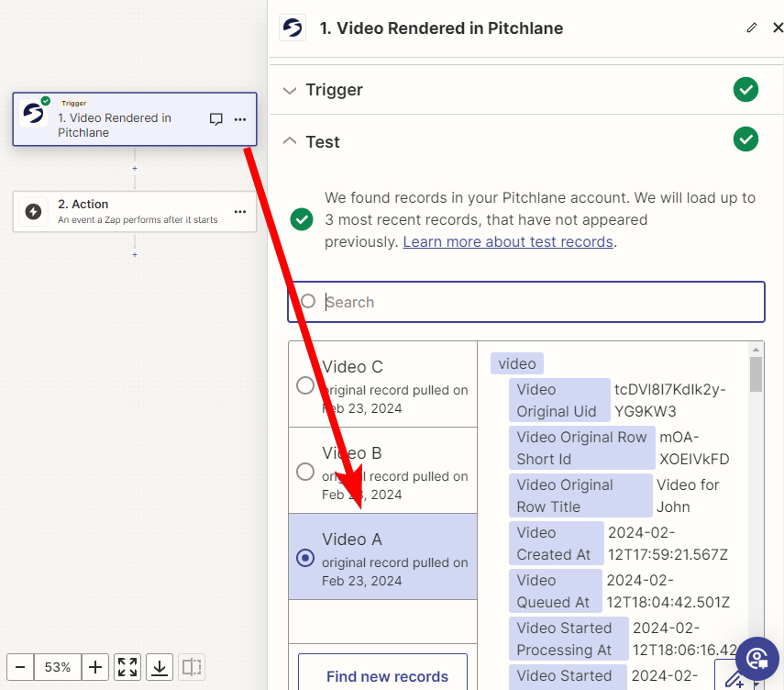Open Learn more about test records link

(508, 241)
